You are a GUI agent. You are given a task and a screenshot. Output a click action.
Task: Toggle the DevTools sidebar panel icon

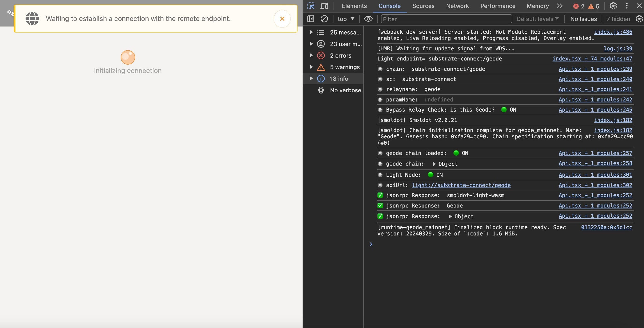pos(311,19)
